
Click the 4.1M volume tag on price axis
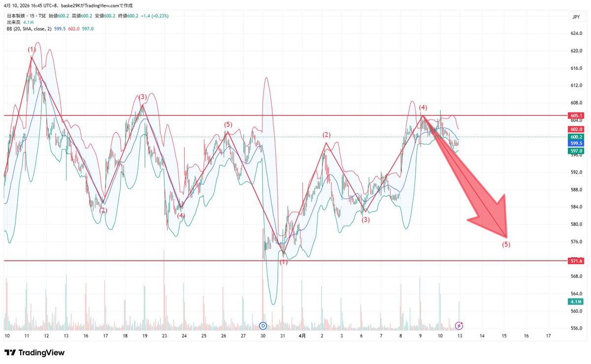(x=576, y=302)
